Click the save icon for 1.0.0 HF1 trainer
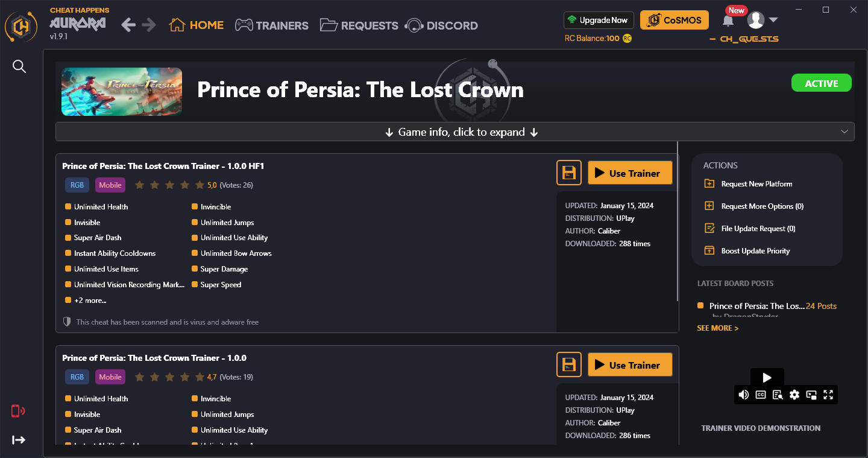868x458 pixels. coord(568,173)
